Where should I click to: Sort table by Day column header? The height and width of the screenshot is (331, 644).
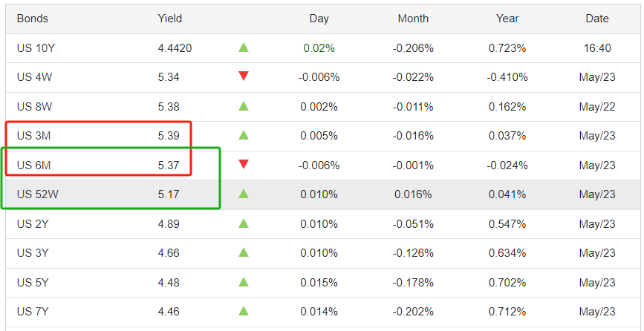pos(319,19)
